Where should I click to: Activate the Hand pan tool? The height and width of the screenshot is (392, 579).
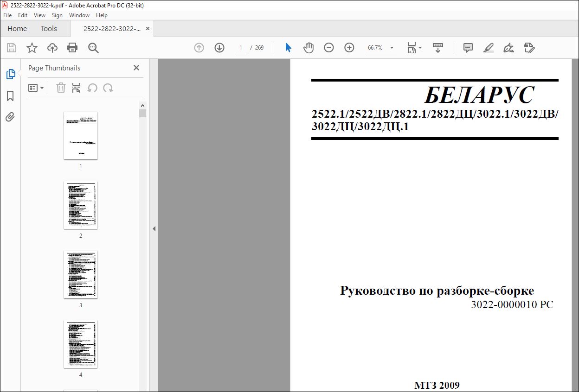[x=309, y=48]
